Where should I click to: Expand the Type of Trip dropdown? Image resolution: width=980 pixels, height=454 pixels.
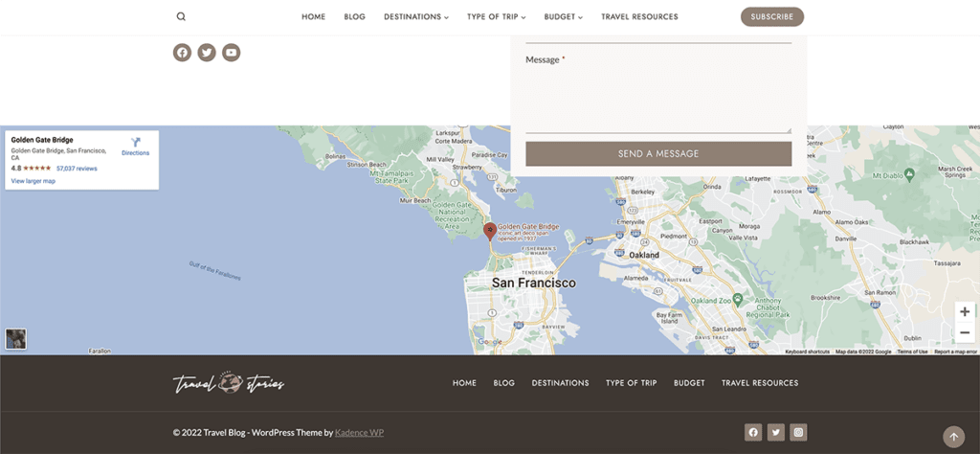click(x=496, y=16)
